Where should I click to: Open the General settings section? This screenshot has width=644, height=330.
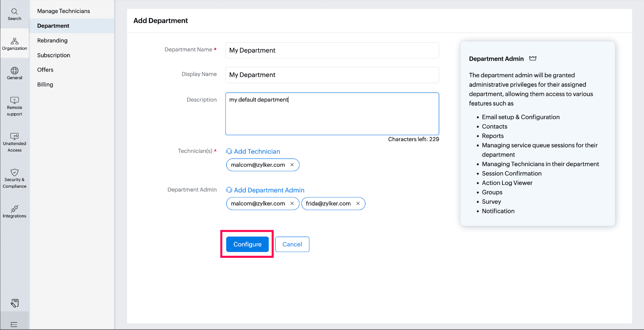[x=14, y=73]
